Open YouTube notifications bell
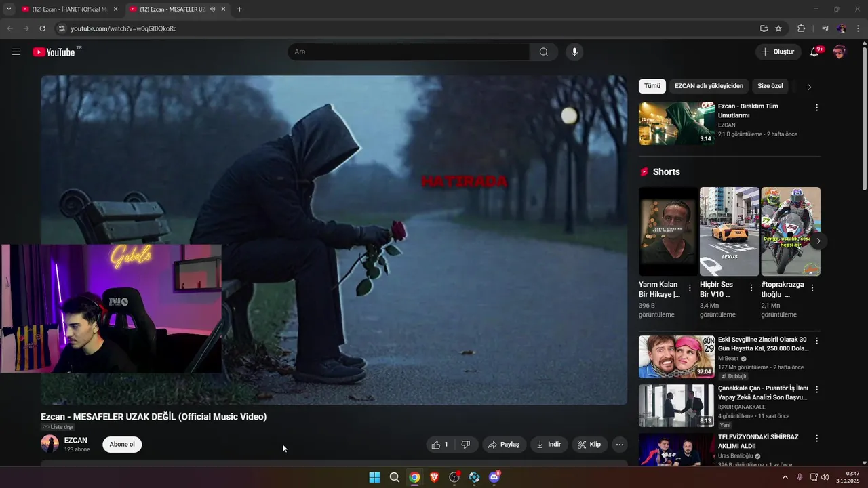The height and width of the screenshot is (488, 868). click(815, 52)
